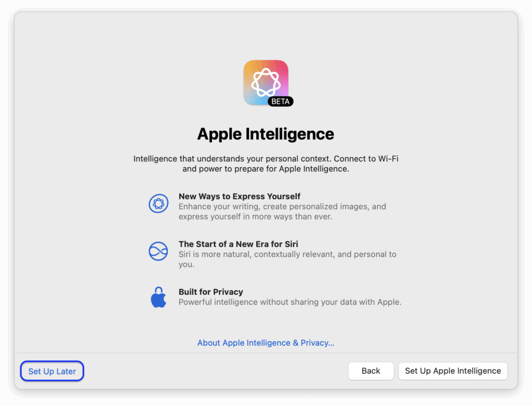
Task: Click the Apple Intelligence heading
Action: coord(265,134)
